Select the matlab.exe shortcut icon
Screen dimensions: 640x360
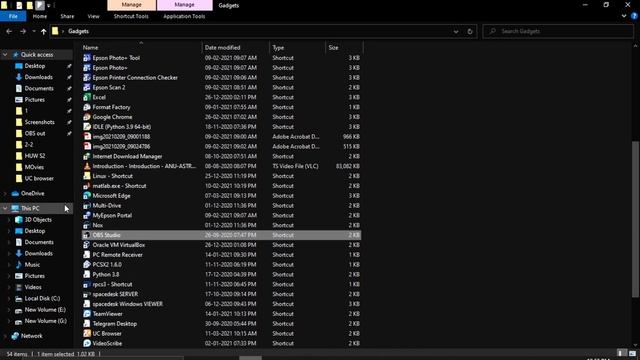tap(87, 186)
